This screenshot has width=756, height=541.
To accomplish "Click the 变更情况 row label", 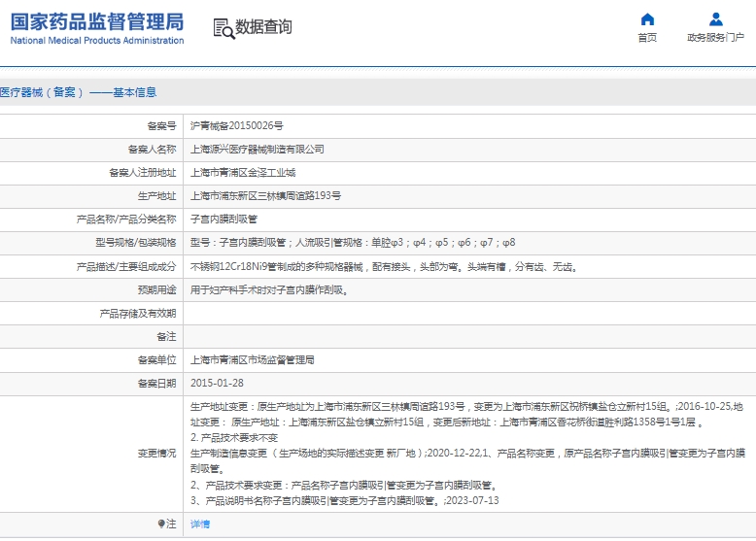I will pos(157,454).
